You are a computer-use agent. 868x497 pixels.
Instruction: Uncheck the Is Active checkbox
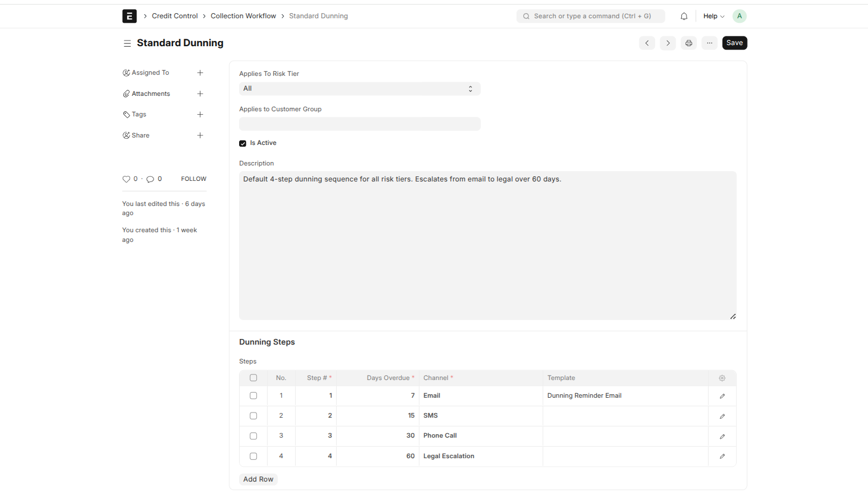tap(243, 143)
